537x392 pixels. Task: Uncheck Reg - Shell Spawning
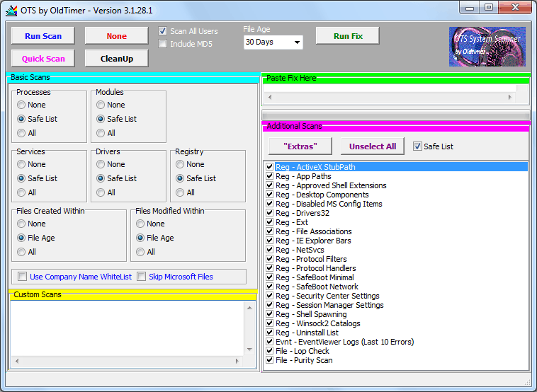pyautogui.click(x=269, y=314)
